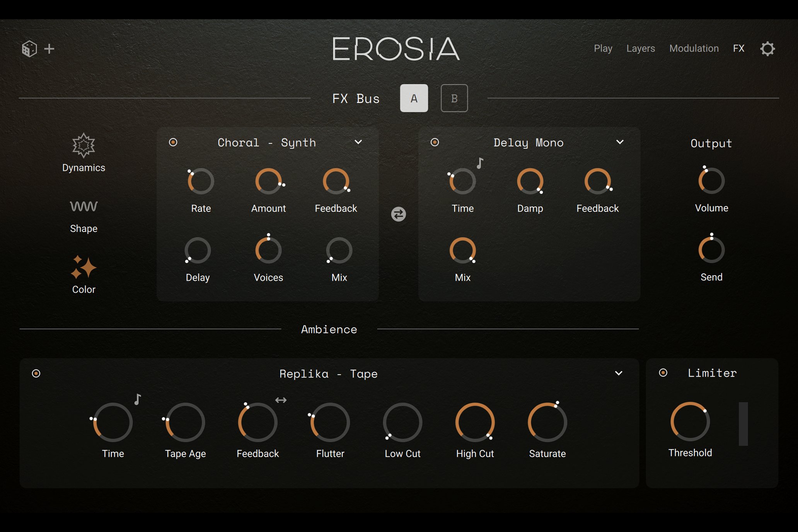
Task: Click the Flutter knob
Action: pyautogui.click(x=330, y=422)
